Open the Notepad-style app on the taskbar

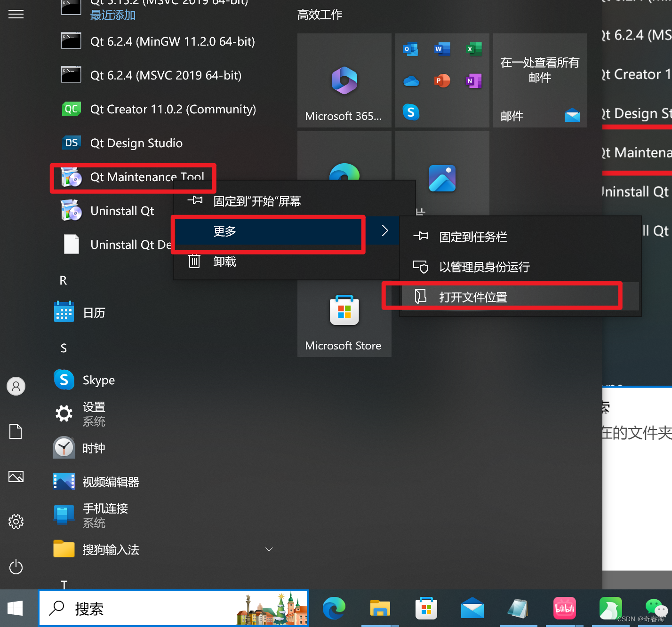point(518,609)
